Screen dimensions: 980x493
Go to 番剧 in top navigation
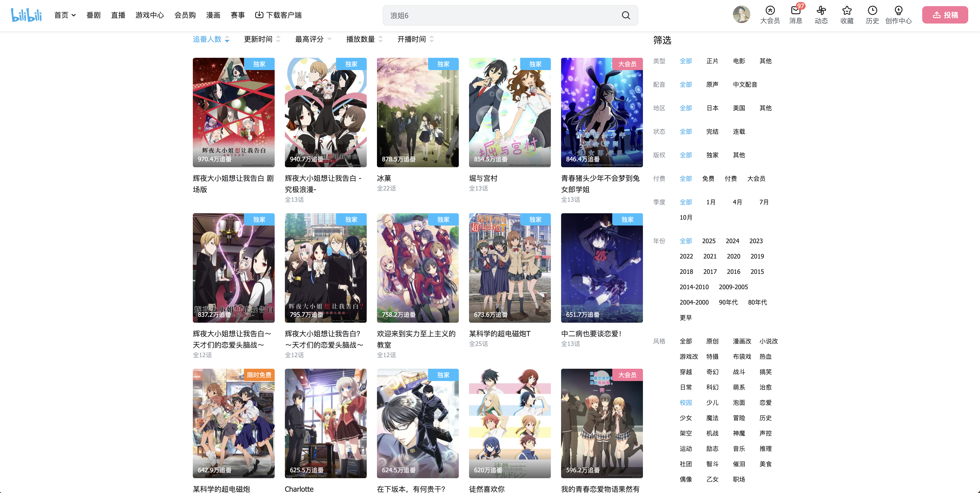(93, 15)
